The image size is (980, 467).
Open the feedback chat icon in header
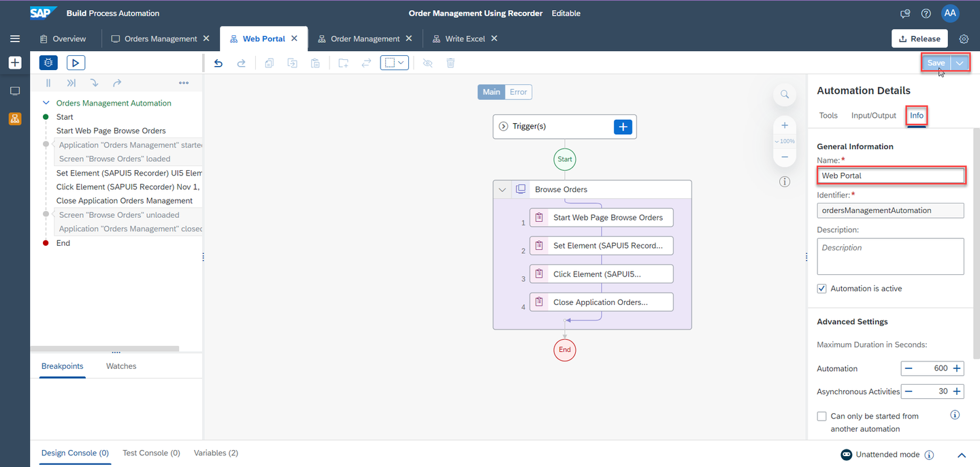(x=905, y=13)
